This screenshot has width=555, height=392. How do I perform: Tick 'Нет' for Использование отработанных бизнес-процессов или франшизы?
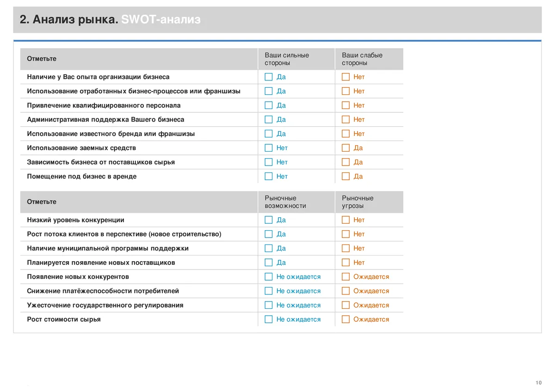click(345, 91)
